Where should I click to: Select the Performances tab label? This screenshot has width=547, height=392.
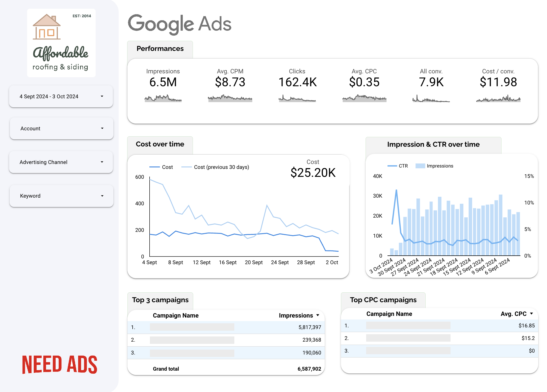[160, 49]
